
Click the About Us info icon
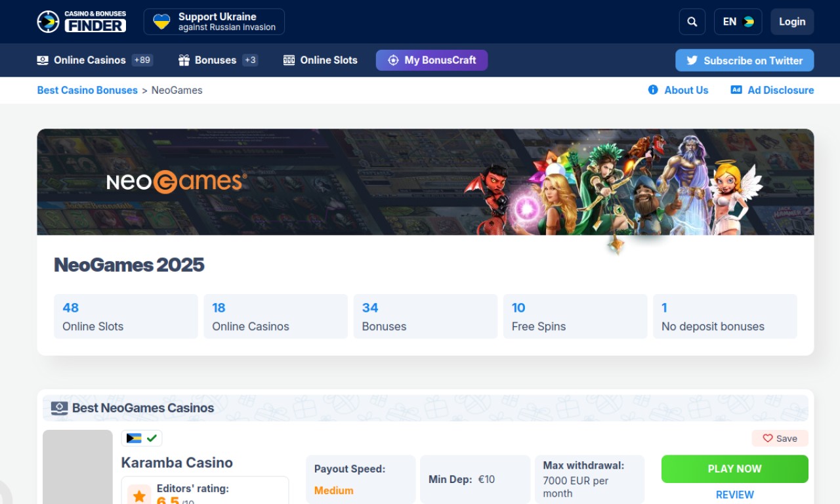coord(653,90)
